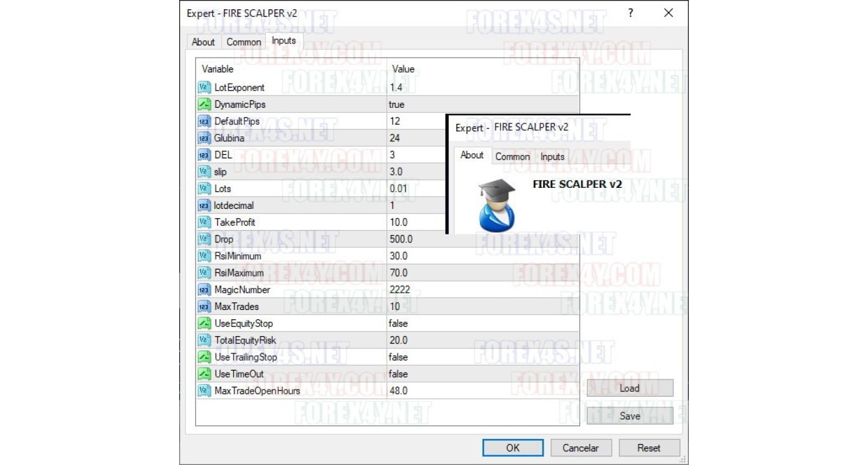Viewport: 868px width, 465px height.
Task: Select the UseTimeOut false value
Action: pos(398,374)
